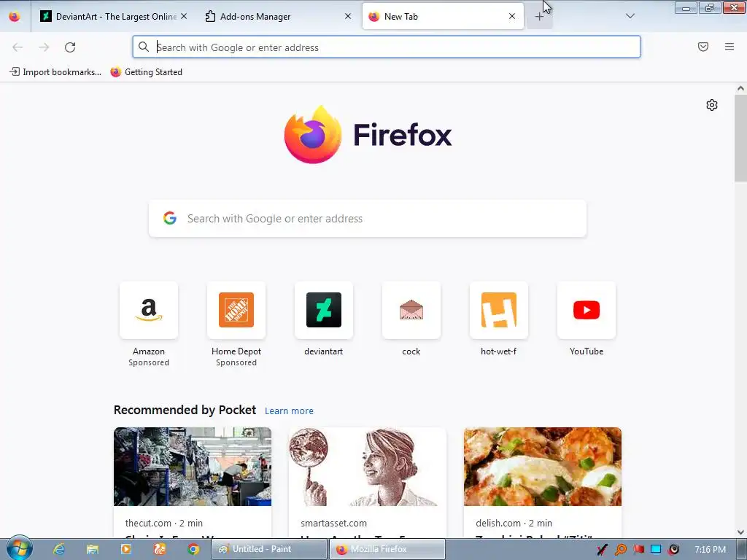The height and width of the screenshot is (560, 747).
Task: Focus the top address bar field
Action: coord(387,47)
